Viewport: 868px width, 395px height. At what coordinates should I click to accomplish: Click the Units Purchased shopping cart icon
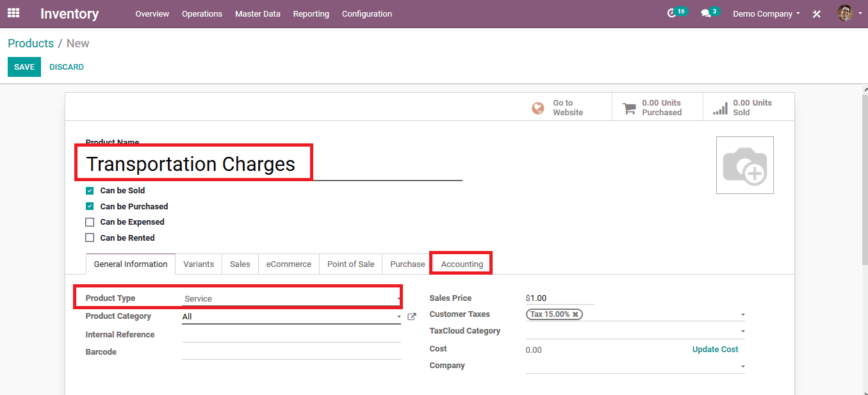pos(630,108)
